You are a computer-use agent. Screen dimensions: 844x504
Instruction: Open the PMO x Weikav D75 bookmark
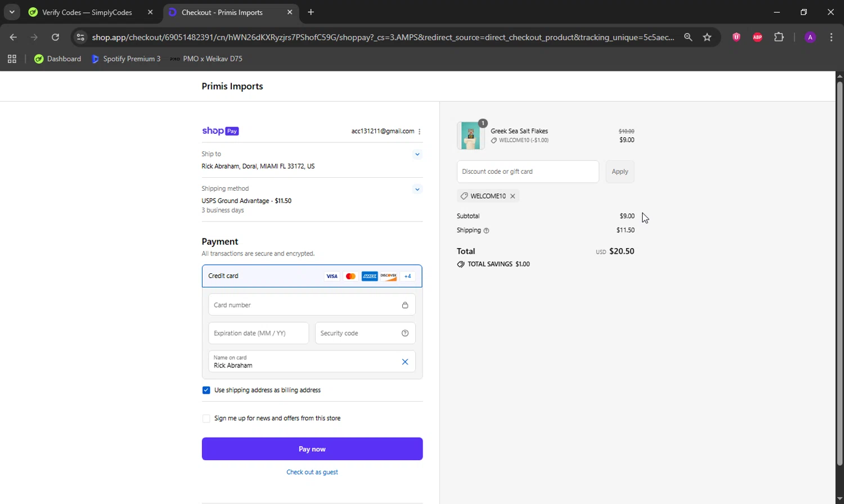coord(206,58)
